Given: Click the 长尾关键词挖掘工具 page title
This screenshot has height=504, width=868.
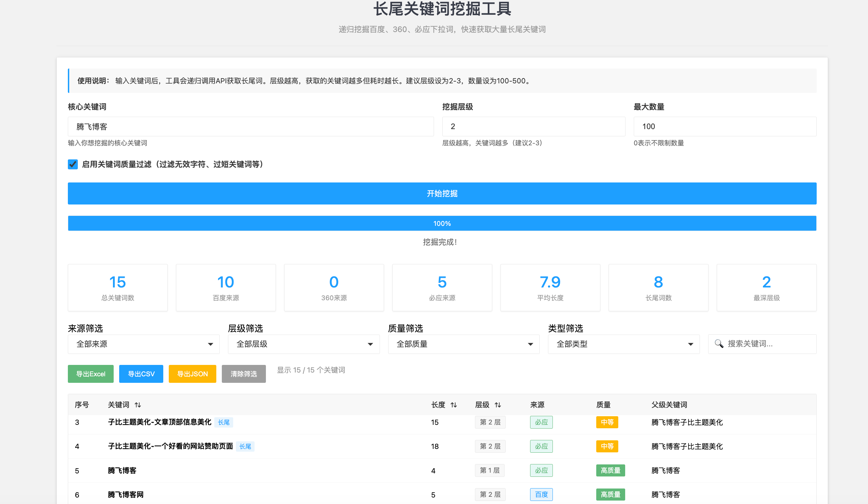Looking at the screenshot, I should (442, 9).
